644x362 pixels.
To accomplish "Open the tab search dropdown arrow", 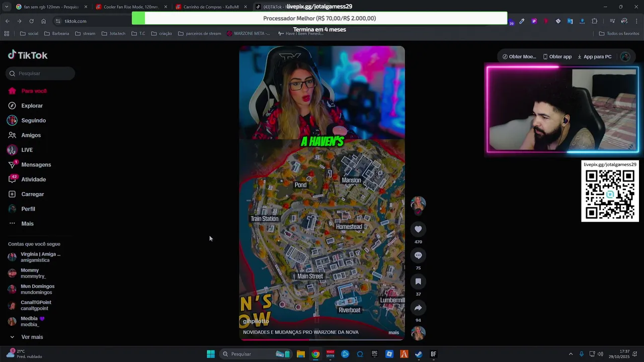I will coord(6,7).
